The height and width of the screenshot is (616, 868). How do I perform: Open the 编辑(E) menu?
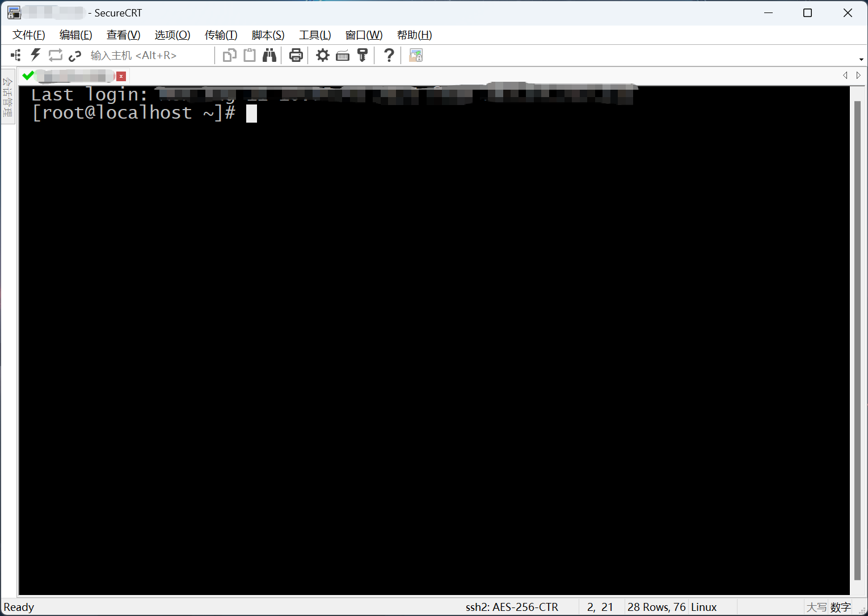click(76, 35)
